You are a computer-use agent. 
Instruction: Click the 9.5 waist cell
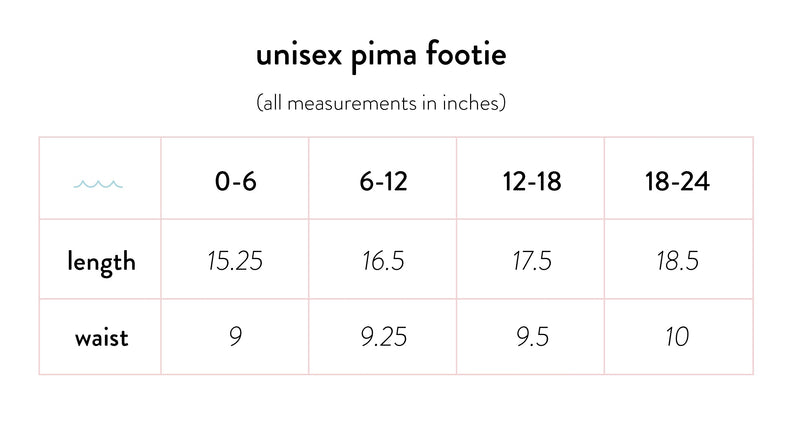point(530,337)
